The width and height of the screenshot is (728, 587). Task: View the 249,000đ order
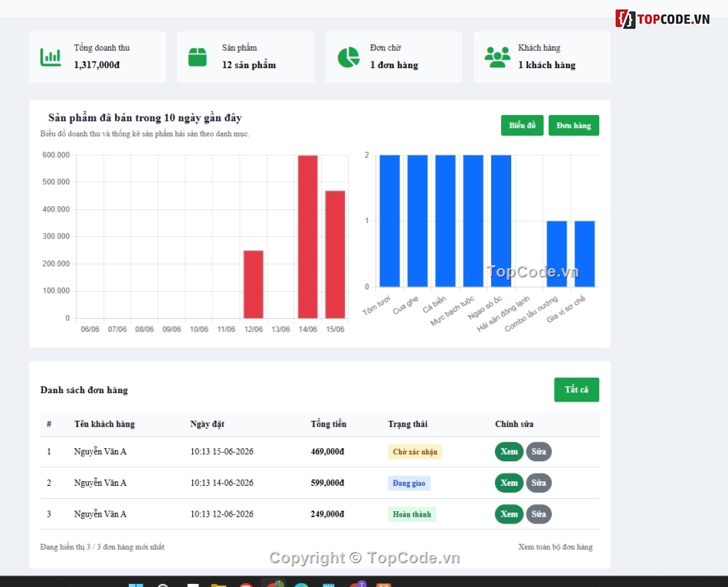[x=509, y=514]
